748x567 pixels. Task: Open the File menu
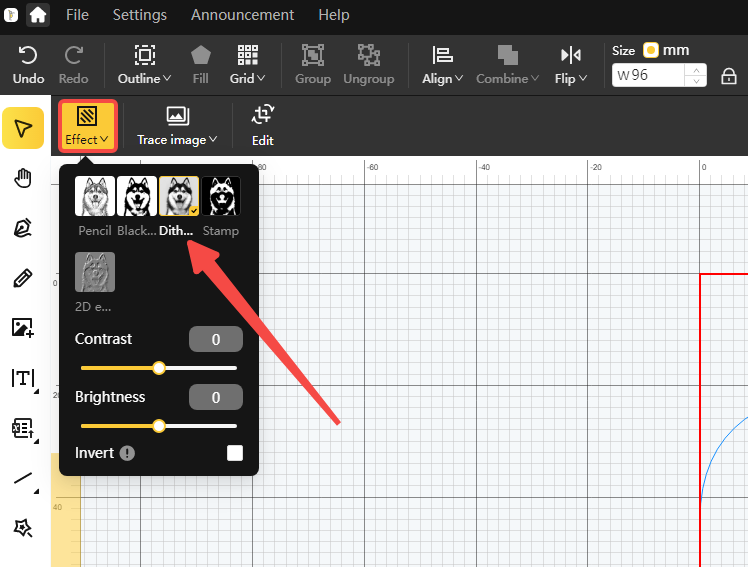[77, 15]
